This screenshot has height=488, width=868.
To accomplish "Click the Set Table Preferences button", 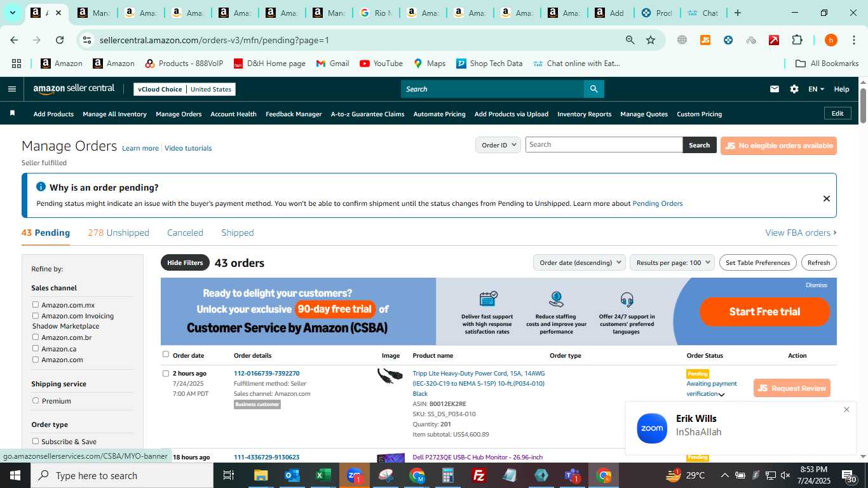I will point(757,262).
